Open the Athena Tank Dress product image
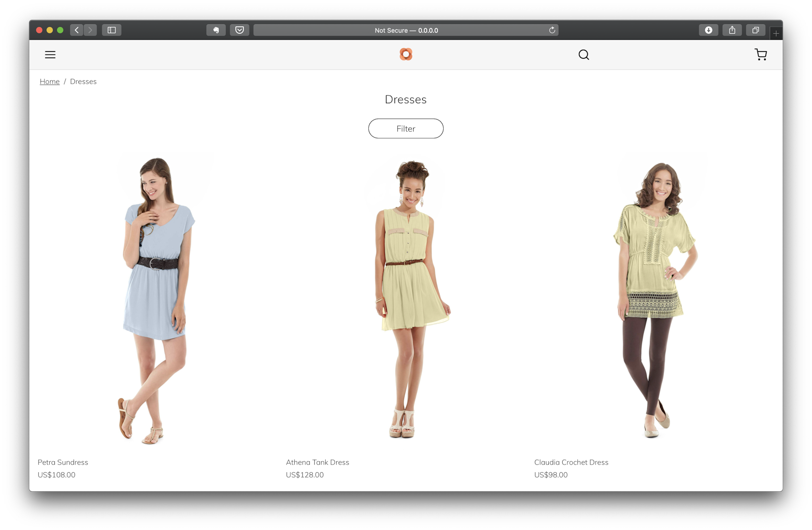The height and width of the screenshot is (530, 812). coord(406,300)
